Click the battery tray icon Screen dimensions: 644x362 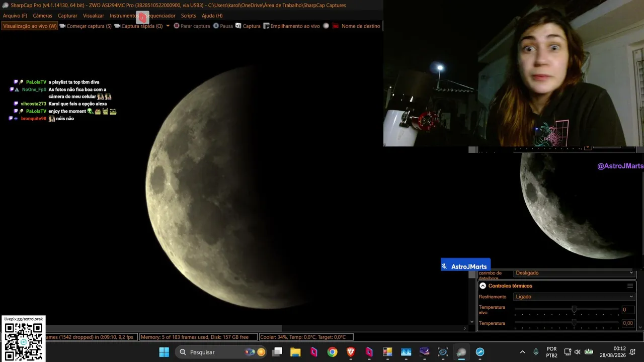click(x=588, y=352)
